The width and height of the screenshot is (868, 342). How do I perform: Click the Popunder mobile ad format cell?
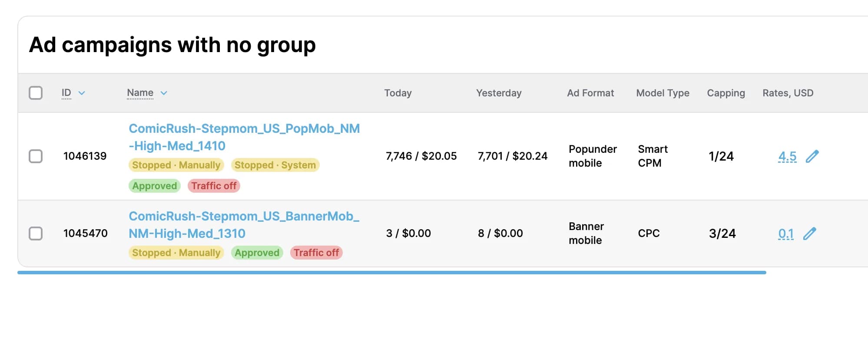tap(593, 156)
